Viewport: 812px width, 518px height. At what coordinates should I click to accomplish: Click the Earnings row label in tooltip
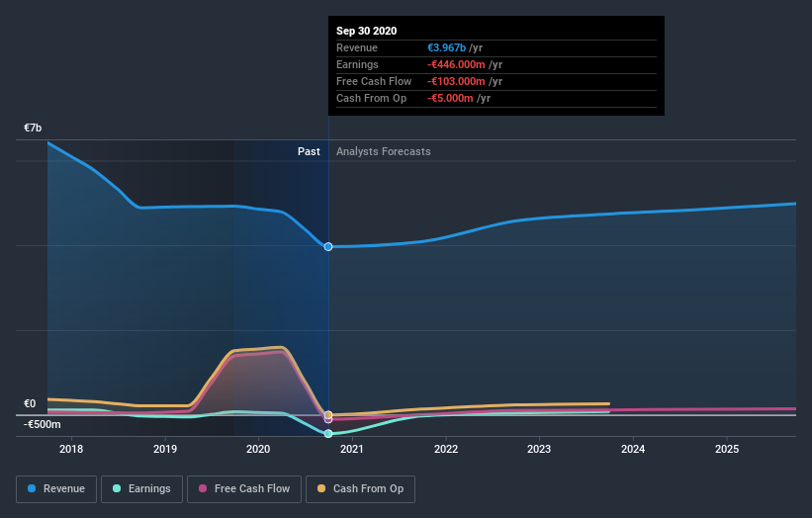coord(357,64)
